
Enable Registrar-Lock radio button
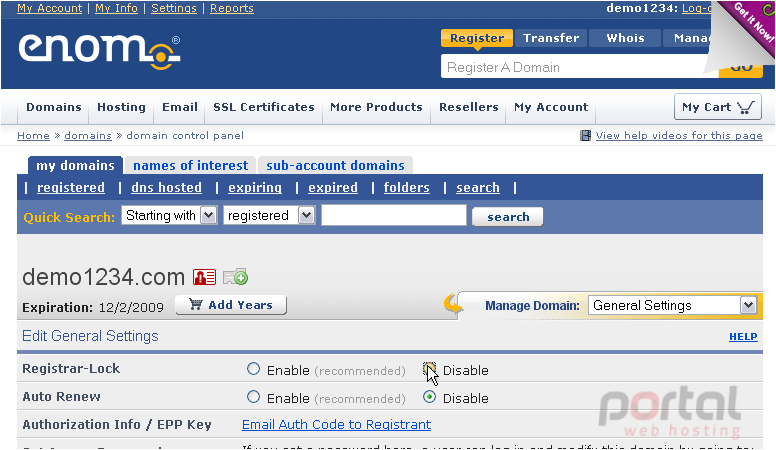click(x=253, y=369)
